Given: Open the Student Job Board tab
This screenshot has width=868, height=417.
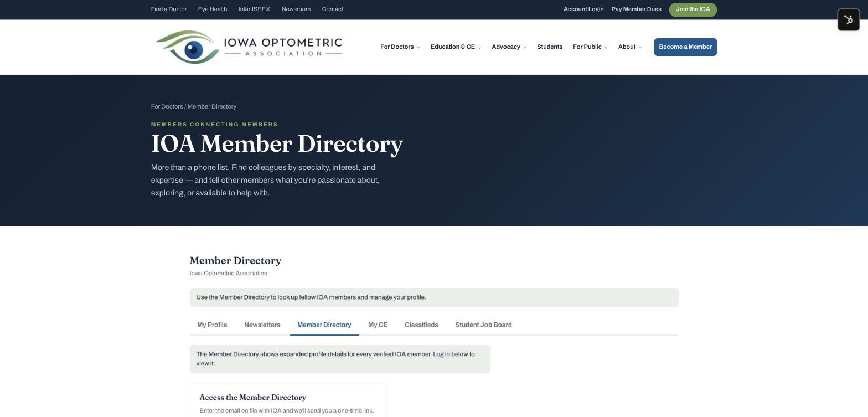Looking at the screenshot, I should (483, 325).
